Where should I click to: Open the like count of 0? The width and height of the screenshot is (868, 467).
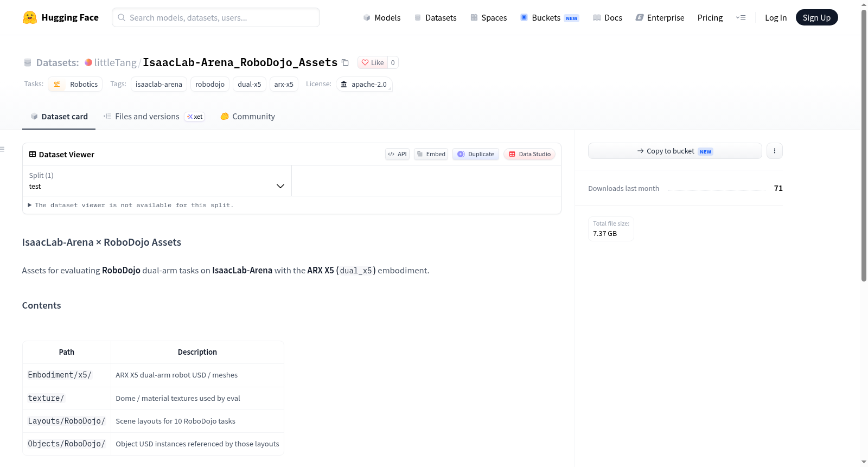tap(393, 62)
